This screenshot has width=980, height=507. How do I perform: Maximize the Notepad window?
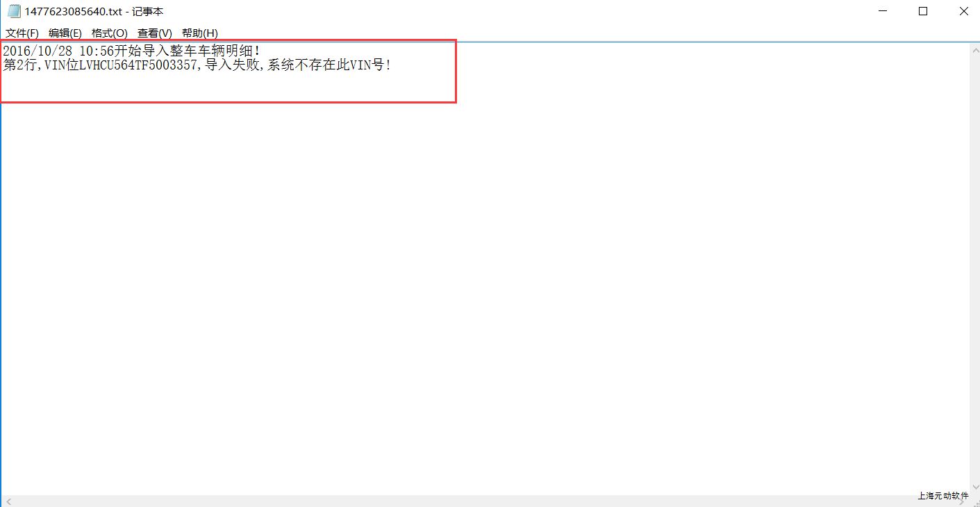pos(923,11)
